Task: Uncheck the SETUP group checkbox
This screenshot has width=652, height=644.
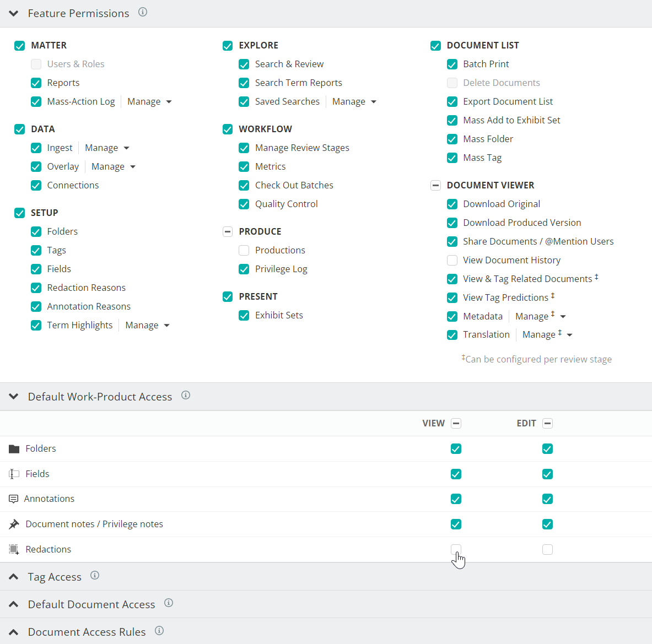Action: [x=19, y=213]
